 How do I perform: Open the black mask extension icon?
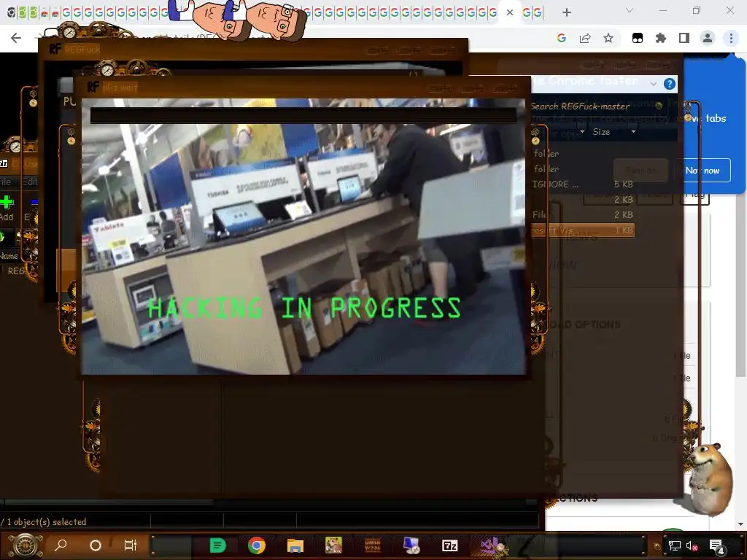[638, 39]
